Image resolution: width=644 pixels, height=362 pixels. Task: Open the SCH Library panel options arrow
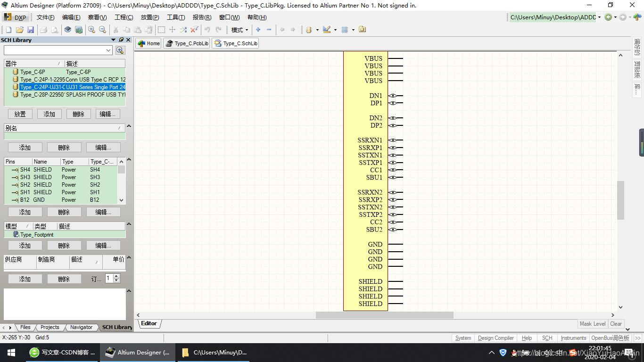tap(113, 40)
